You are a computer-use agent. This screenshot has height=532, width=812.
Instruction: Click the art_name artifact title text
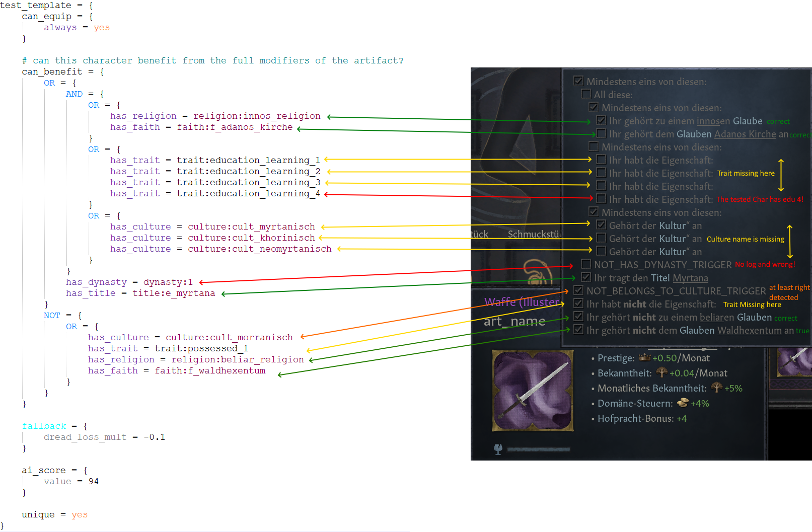click(x=514, y=321)
